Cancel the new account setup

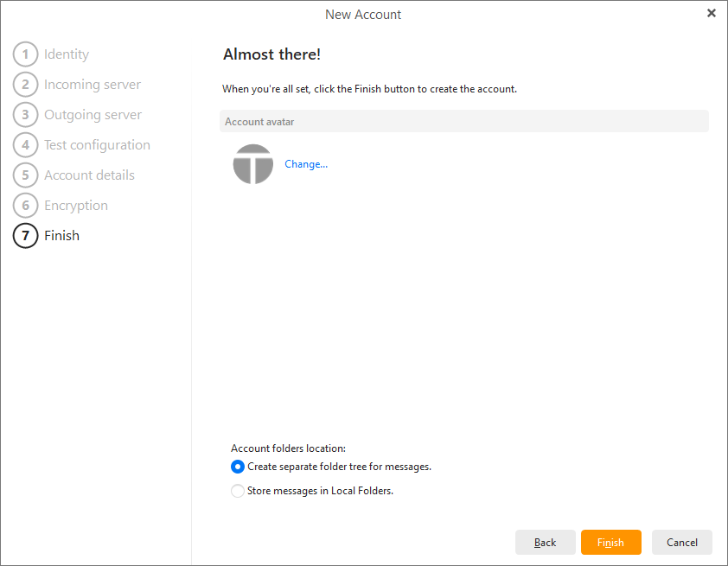point(681,543)
